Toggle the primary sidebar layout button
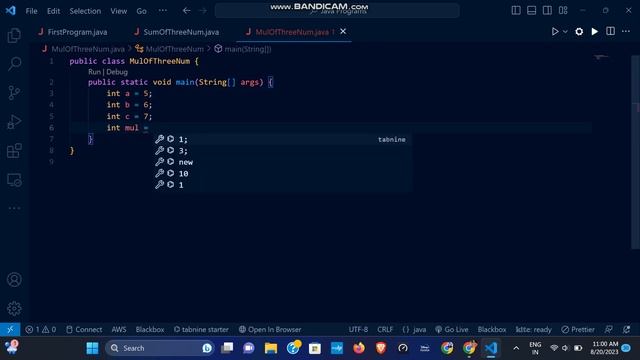This screenshot has height=360, width=640. click(516, 11)
